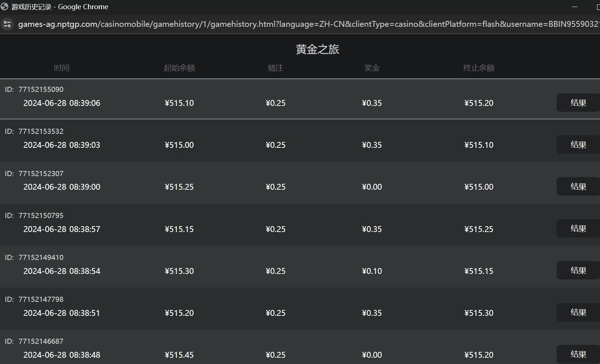Click the 结果 button for record 77152155090

[578, 103]
